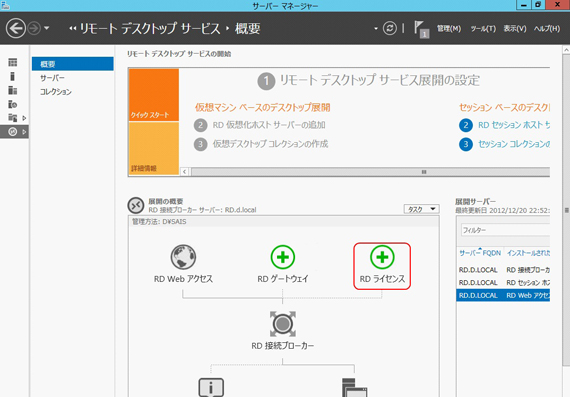
Task: Open the 表示(V) menu
Action: 515,28
